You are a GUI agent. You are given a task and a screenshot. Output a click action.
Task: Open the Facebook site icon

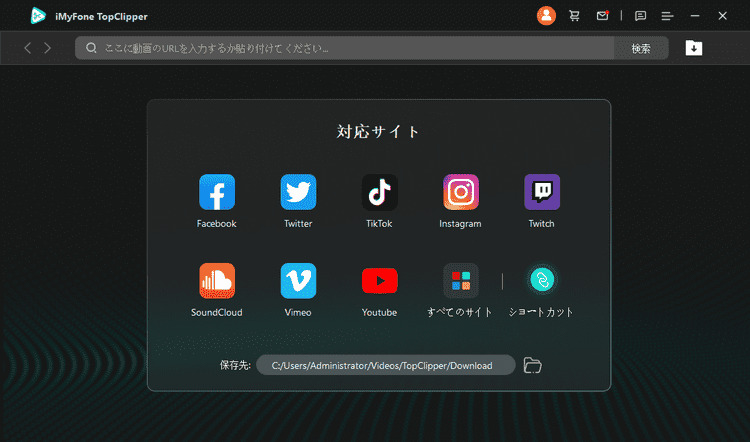pos(217,192)
